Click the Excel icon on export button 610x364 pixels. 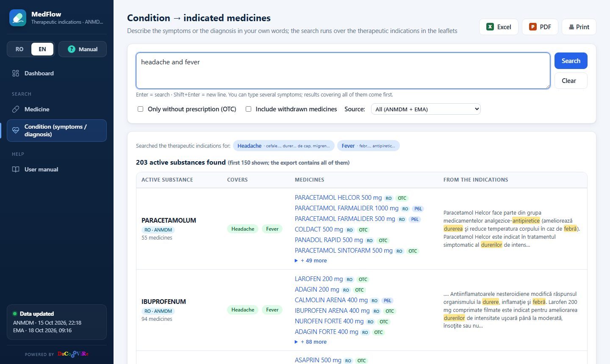[490, 27]
